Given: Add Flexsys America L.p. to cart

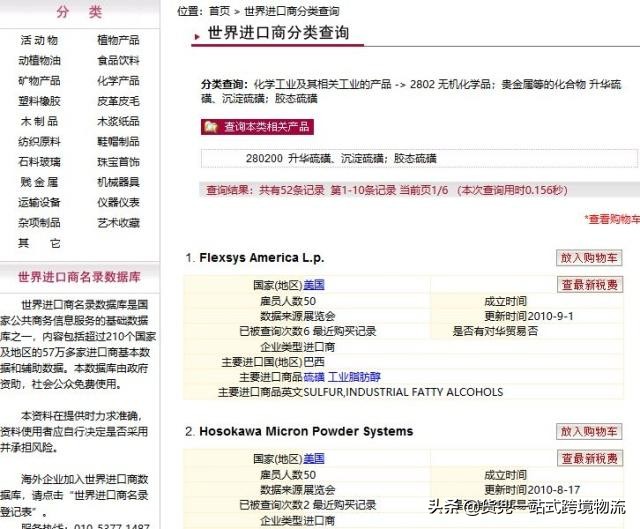Looking at the screenshot, I should tap(589, 258).
